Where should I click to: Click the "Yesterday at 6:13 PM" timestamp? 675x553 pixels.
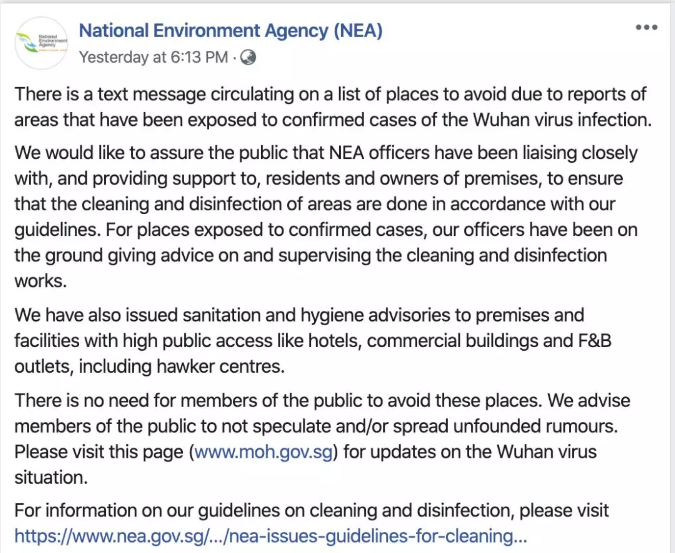tap(153, 57)
